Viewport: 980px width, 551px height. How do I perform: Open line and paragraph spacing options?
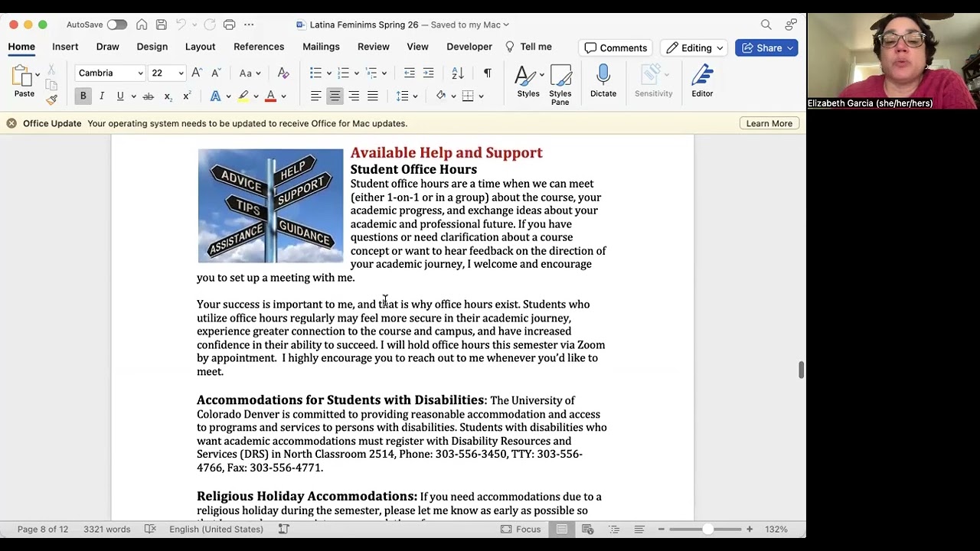(x=402, y=96)
